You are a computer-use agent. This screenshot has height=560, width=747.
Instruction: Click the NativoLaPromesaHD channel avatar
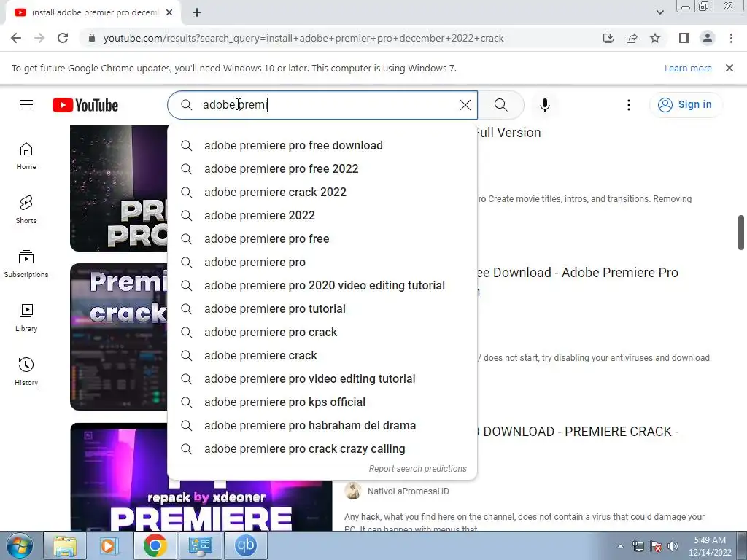pos(353,491)
